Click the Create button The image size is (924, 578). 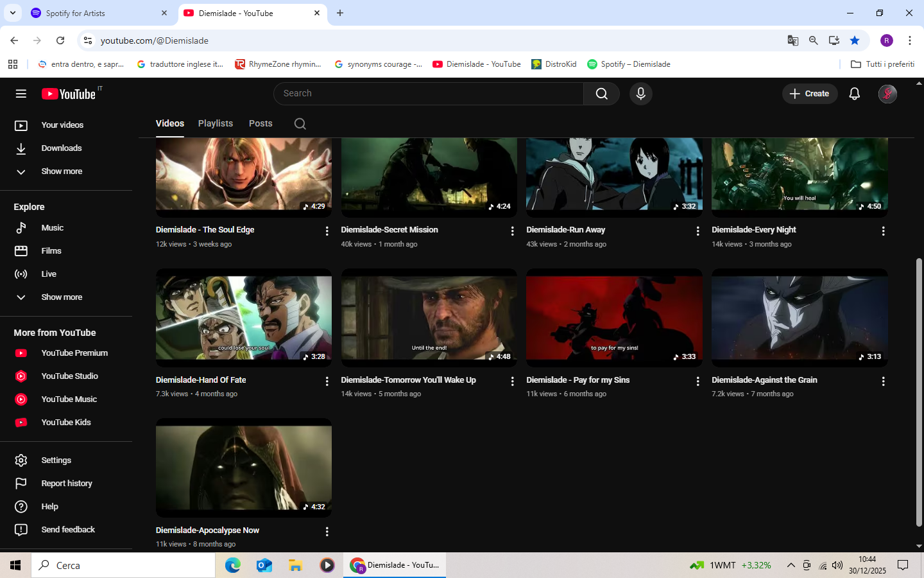pyautogui.click(x=809, y=94)
